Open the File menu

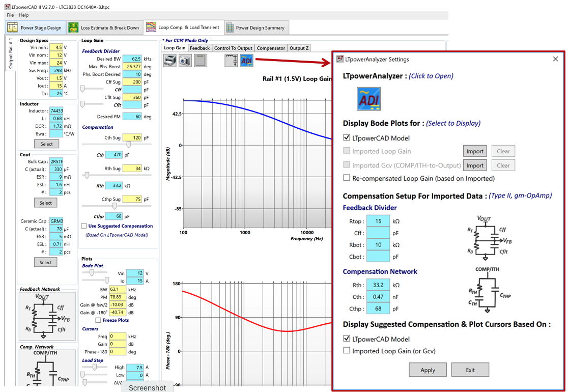tap(9, 15)
